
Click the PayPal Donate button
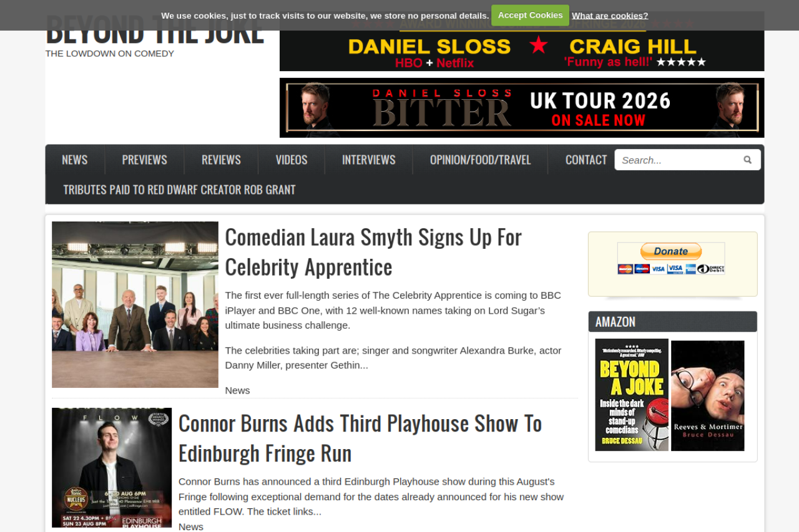pos(671,251)
